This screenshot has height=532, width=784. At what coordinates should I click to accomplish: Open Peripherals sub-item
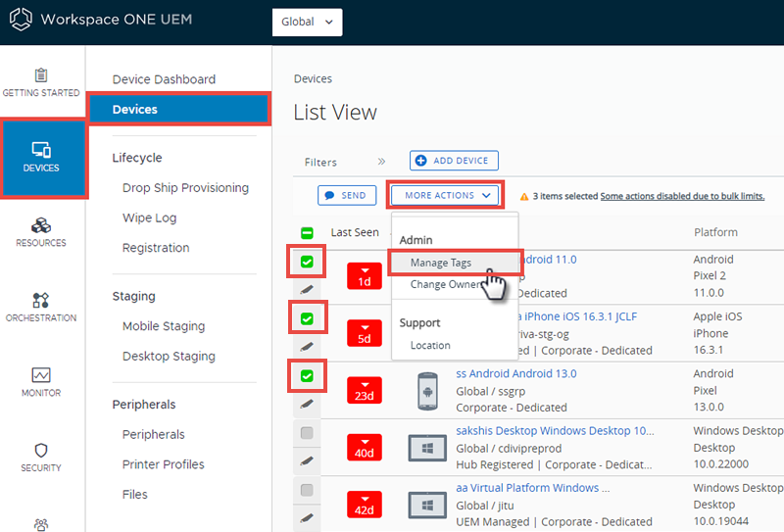(x=153, y=434)
